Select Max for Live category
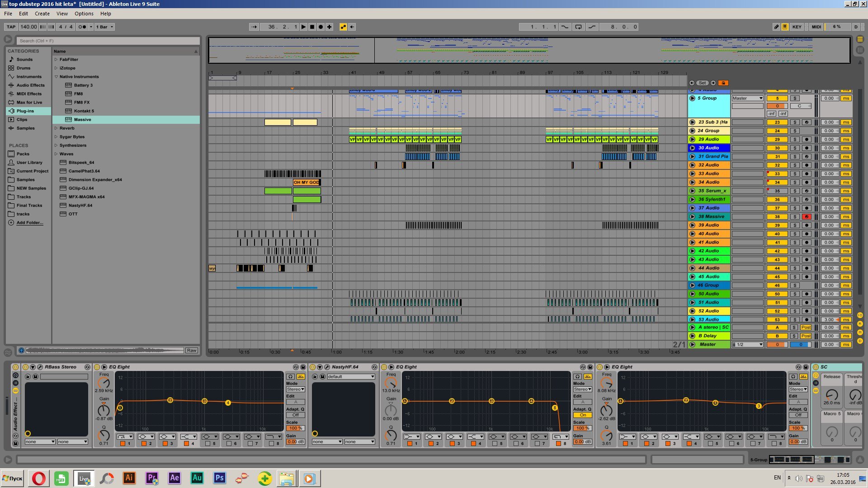 (29, 102)
